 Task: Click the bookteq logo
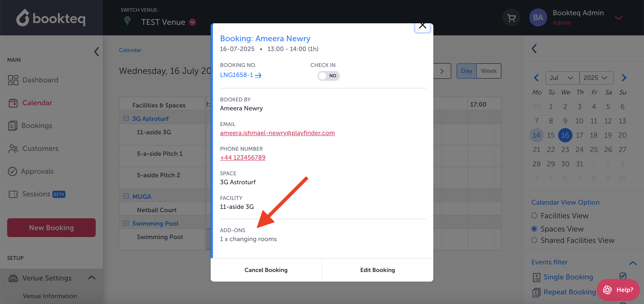(x=51, y=18)
